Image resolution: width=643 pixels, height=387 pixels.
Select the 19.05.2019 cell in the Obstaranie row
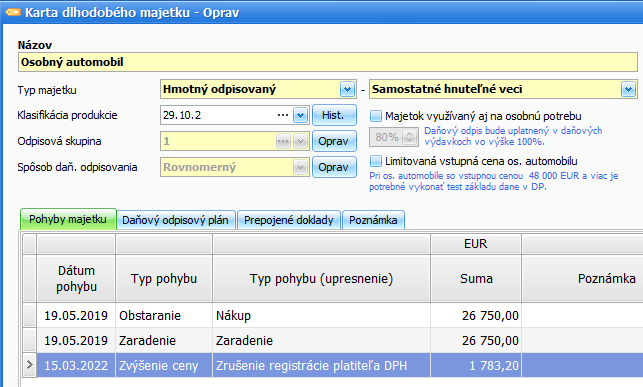[x=76, y=316]
